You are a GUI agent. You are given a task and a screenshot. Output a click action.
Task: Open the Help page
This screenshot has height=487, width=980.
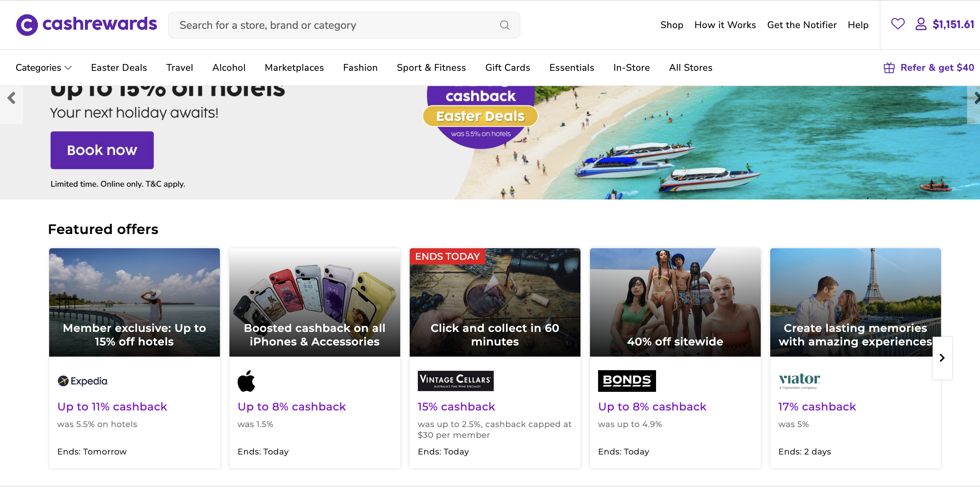click(858, 25)
